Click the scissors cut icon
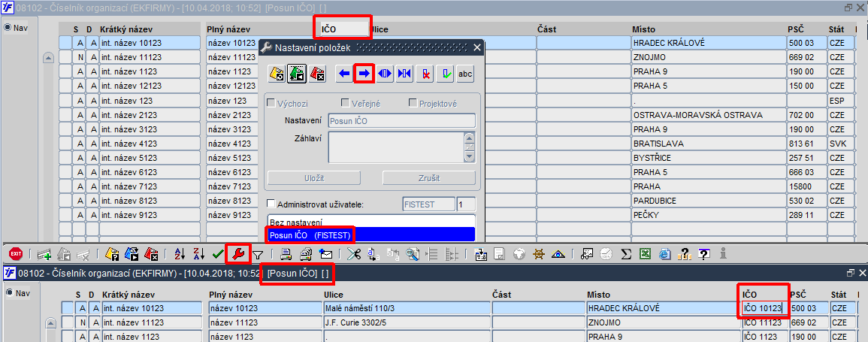 point(354,254)
